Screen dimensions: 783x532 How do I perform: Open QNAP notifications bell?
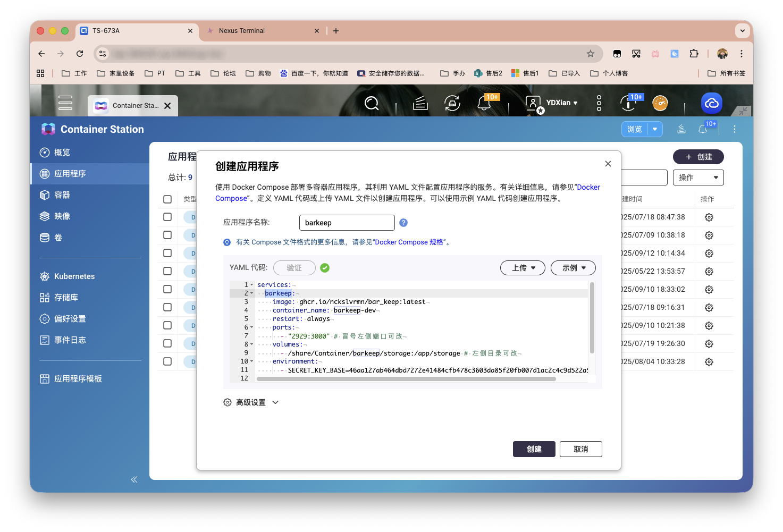tap(484, 103)
